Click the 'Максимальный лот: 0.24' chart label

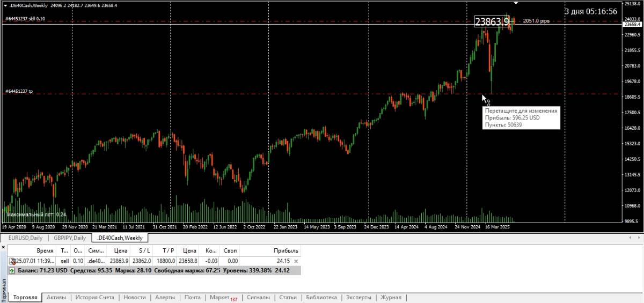[x=36, y=215]
